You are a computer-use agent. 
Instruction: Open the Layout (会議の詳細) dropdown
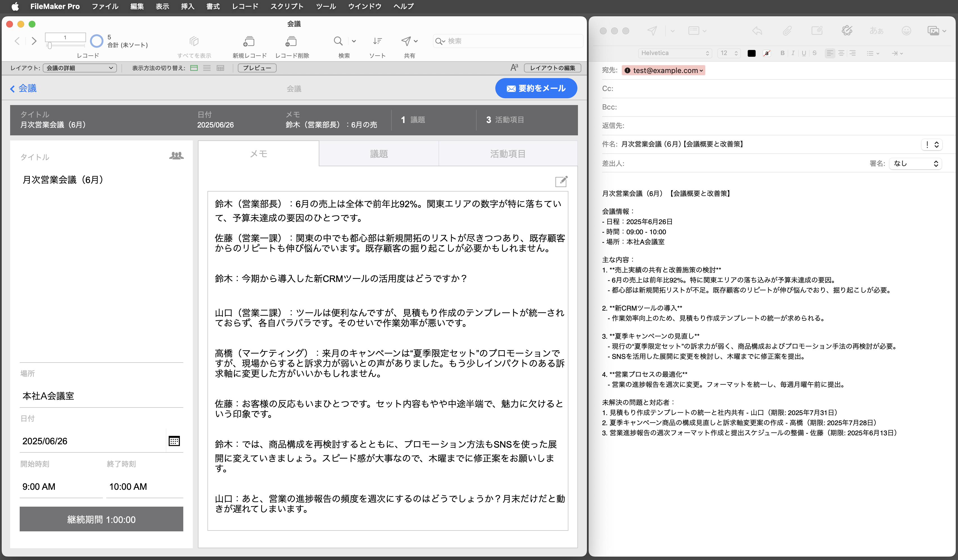[80, 68]
